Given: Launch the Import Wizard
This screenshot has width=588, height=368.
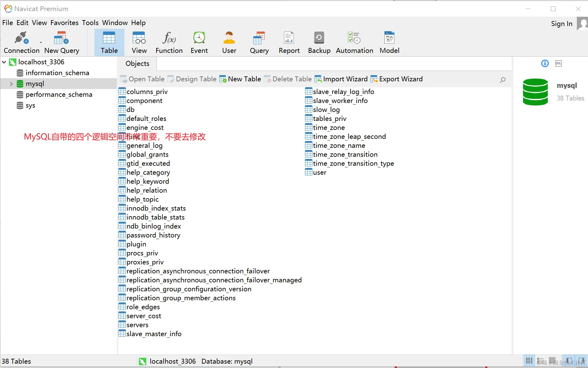Looking at the screenshot, I should point(341,79).
